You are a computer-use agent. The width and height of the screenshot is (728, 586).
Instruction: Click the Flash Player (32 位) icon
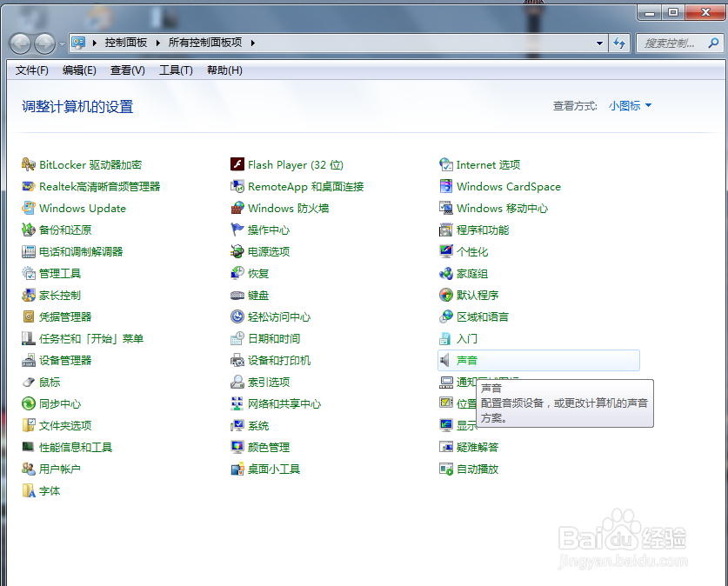237,164
